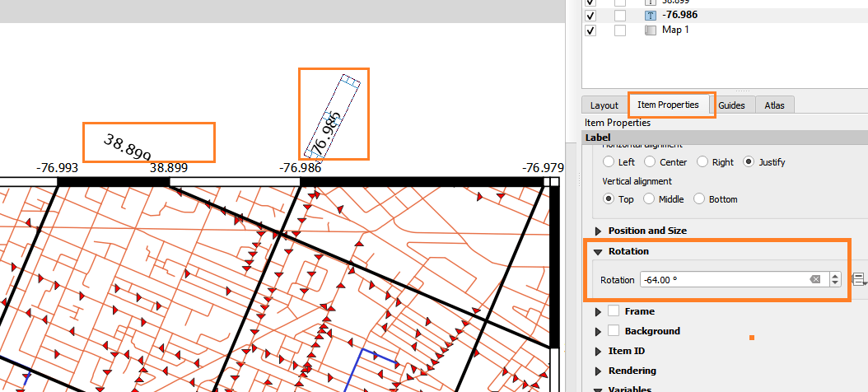Select the rotated 38.899 label on canvas
This screenshot has height=392, width=868.
(128, 147)
